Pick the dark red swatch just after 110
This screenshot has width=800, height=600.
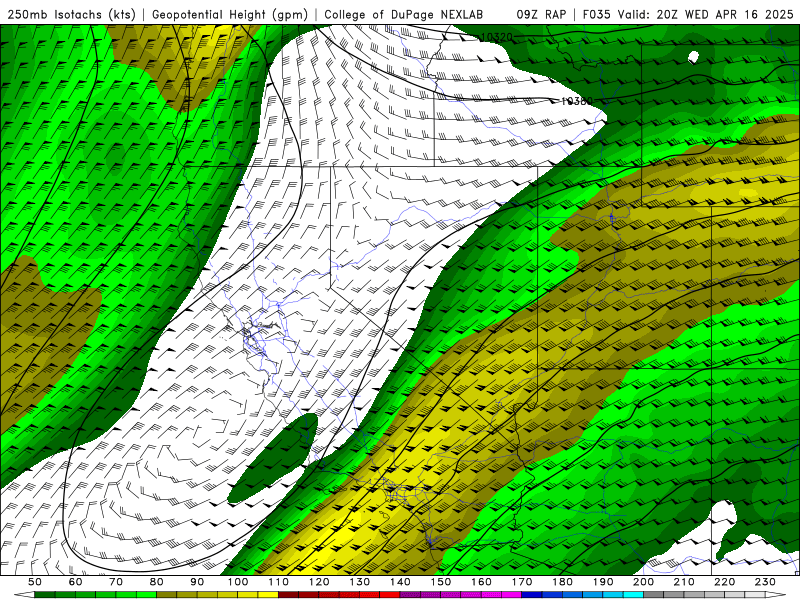pos(289,595)
